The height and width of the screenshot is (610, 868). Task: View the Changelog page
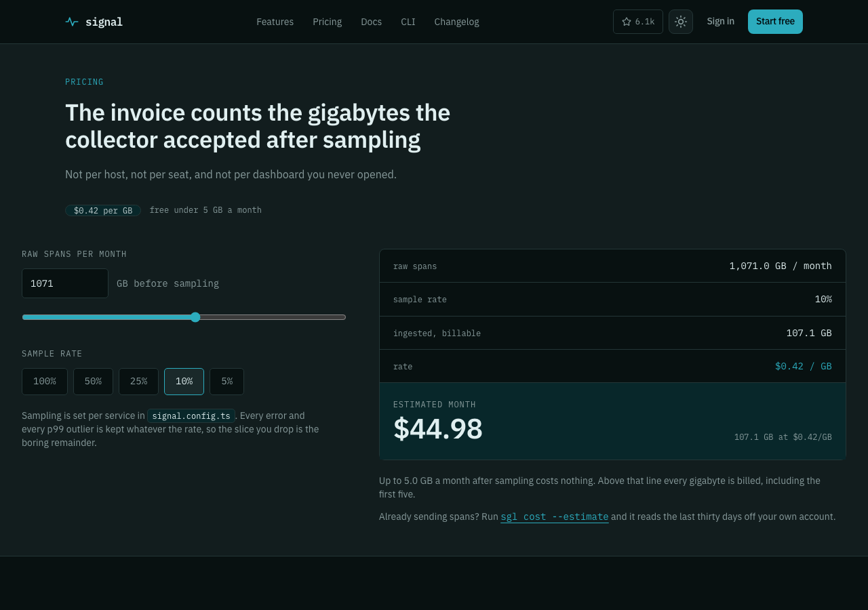(456, 22)
